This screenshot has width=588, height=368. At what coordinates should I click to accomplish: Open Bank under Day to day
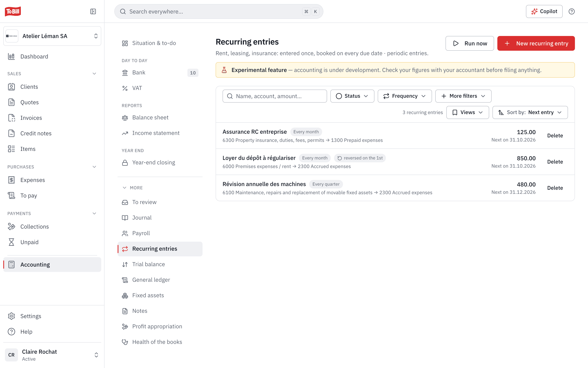pos(160,73)
